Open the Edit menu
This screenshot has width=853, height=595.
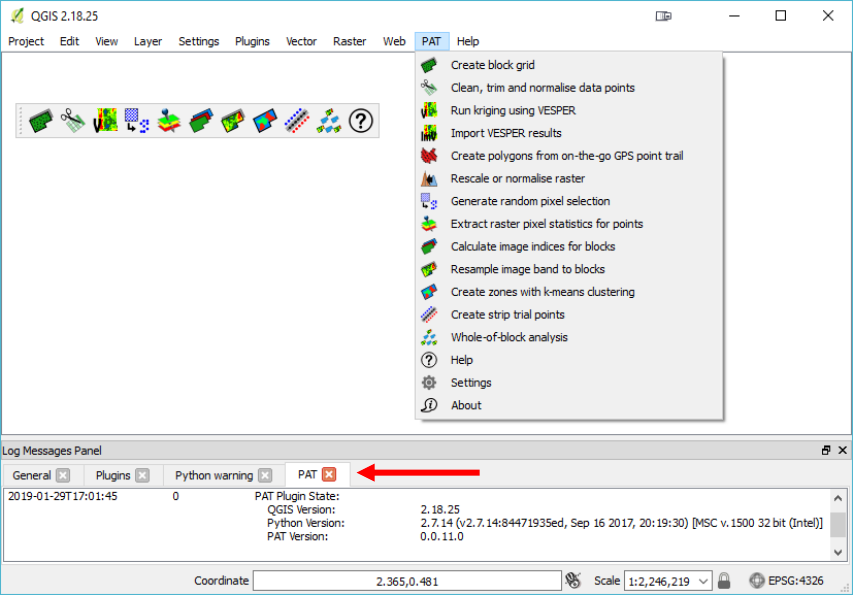pos(69,41)
